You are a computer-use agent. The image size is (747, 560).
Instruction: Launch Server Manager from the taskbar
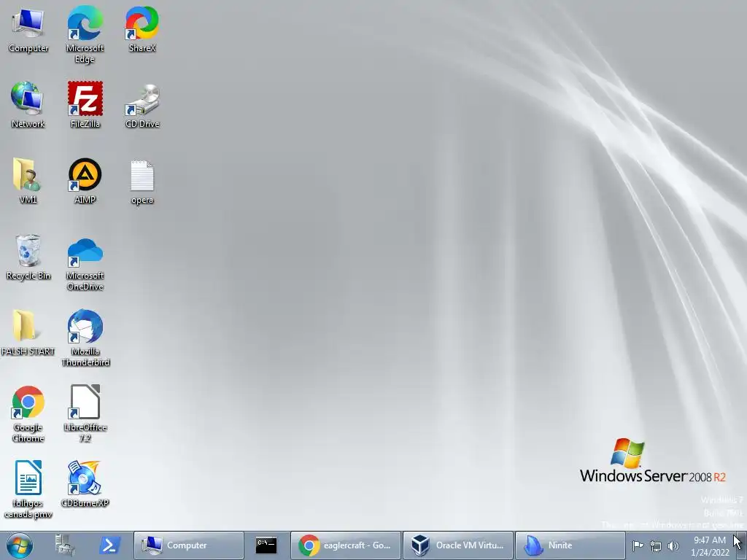pyautogui.click(x=65, y=545)
